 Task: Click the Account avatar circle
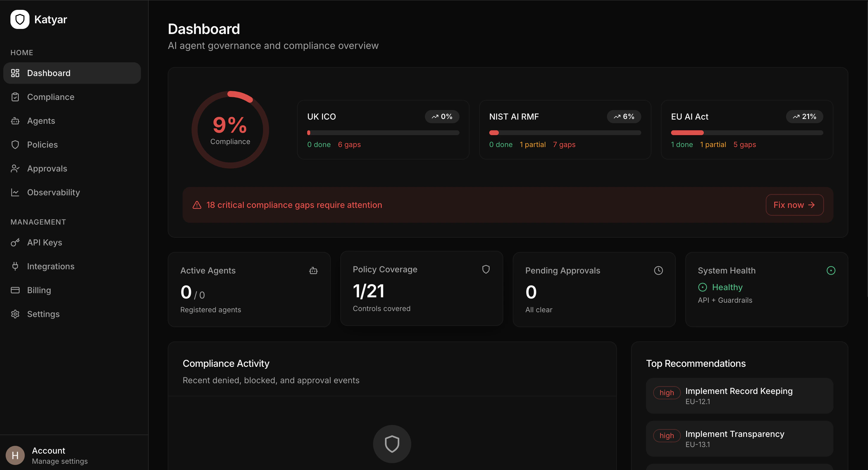[x=15, y=455]
